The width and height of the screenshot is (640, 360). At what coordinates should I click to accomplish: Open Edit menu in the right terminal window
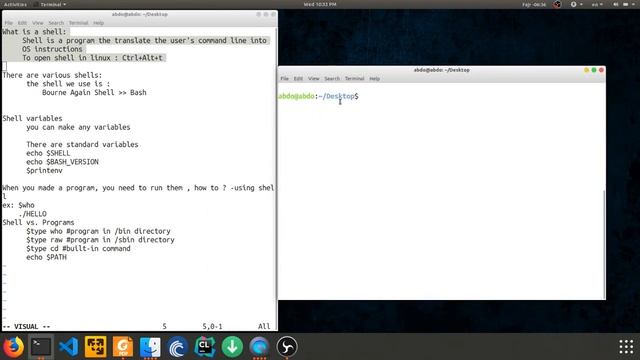298,78
